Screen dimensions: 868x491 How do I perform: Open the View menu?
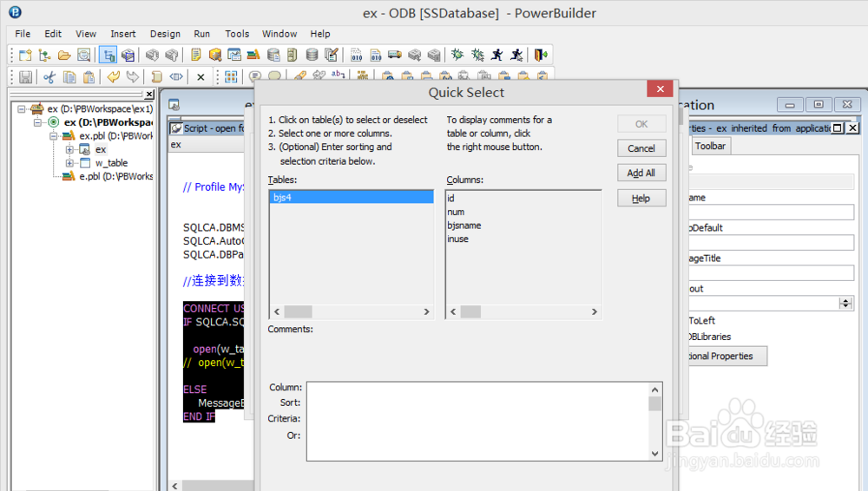tap(86, 34)
